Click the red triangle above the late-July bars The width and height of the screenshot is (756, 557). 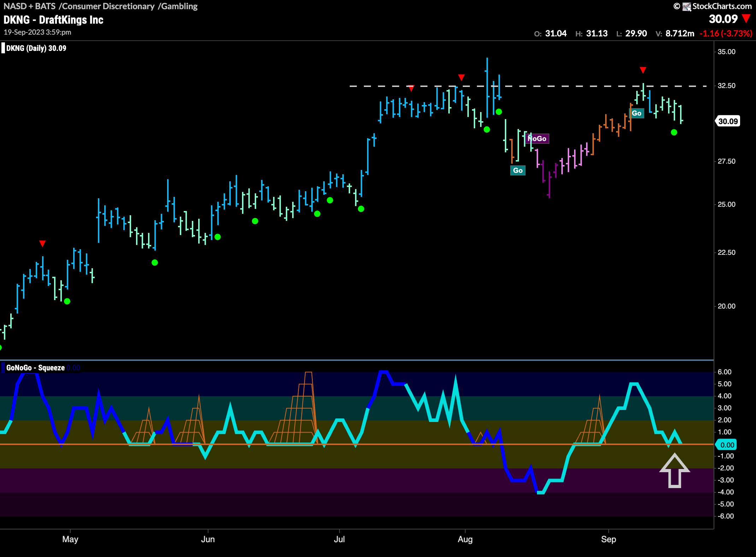click(461, 77)
